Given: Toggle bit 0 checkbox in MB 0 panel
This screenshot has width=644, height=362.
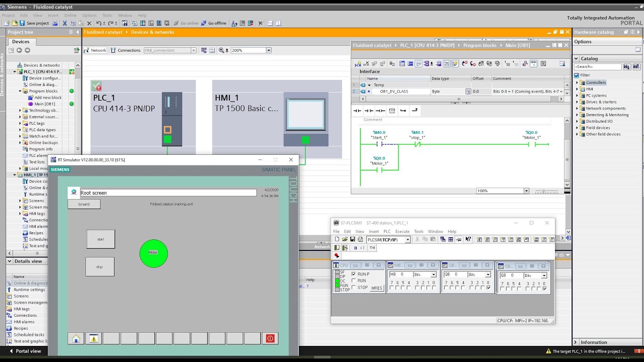Looking at the screenshot, I should click(x=434, y=288).
